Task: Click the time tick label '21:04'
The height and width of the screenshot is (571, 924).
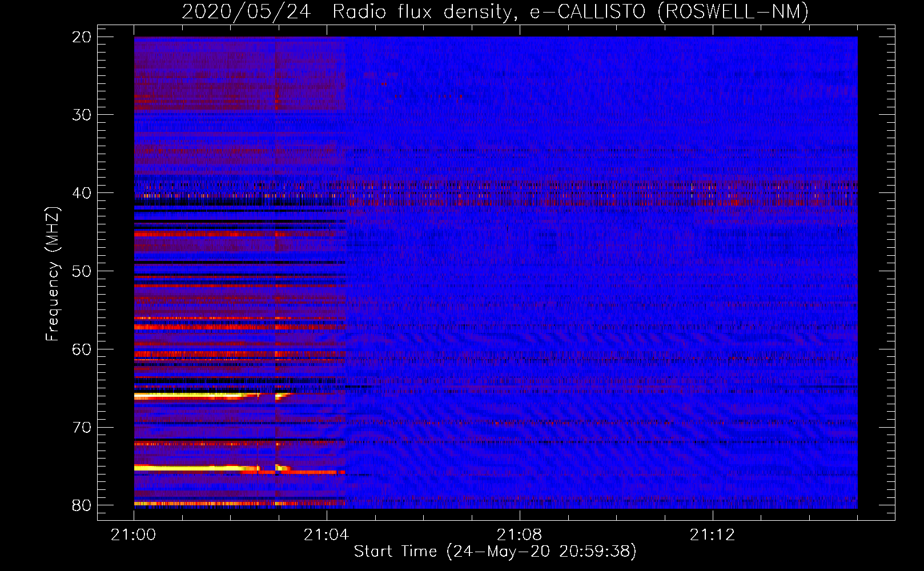Action: click(x=327, y=535)
